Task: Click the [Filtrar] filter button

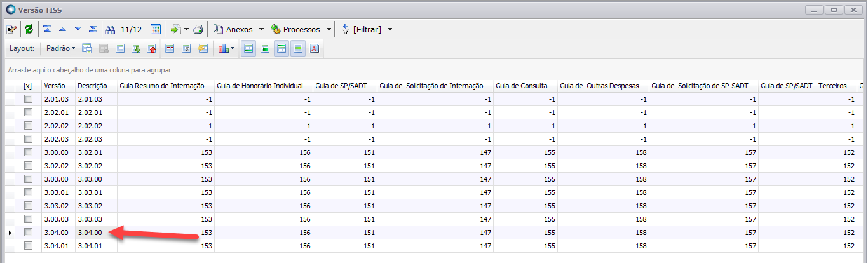Action: 362,29
